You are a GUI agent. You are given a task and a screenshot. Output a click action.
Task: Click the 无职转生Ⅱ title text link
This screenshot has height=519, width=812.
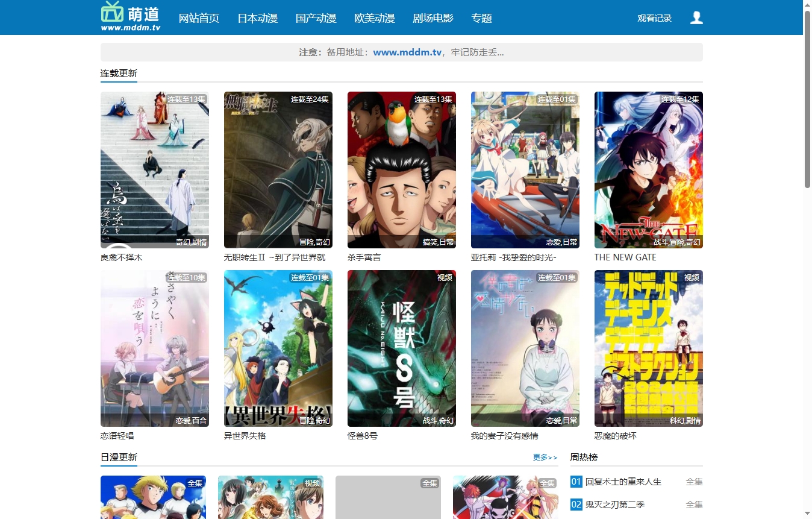coord(275,257)
